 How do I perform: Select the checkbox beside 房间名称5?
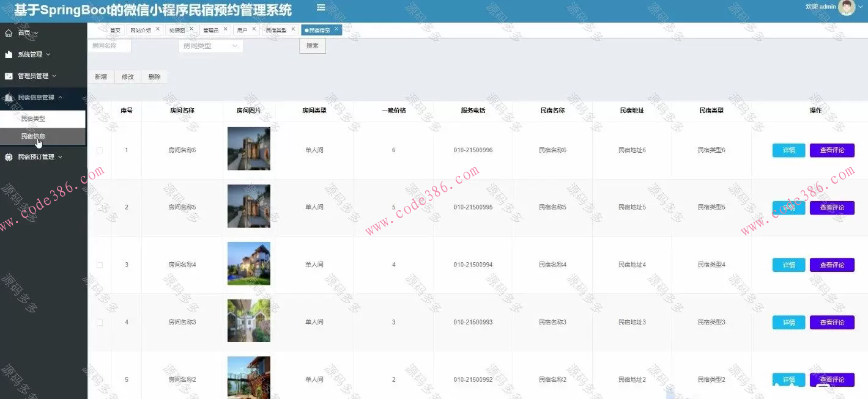[x=100, y=207]
